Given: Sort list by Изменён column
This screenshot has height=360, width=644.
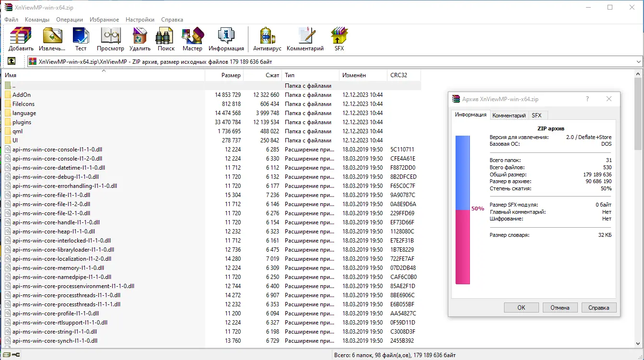Looking at the screenshot, I should [x=363, y=75].
